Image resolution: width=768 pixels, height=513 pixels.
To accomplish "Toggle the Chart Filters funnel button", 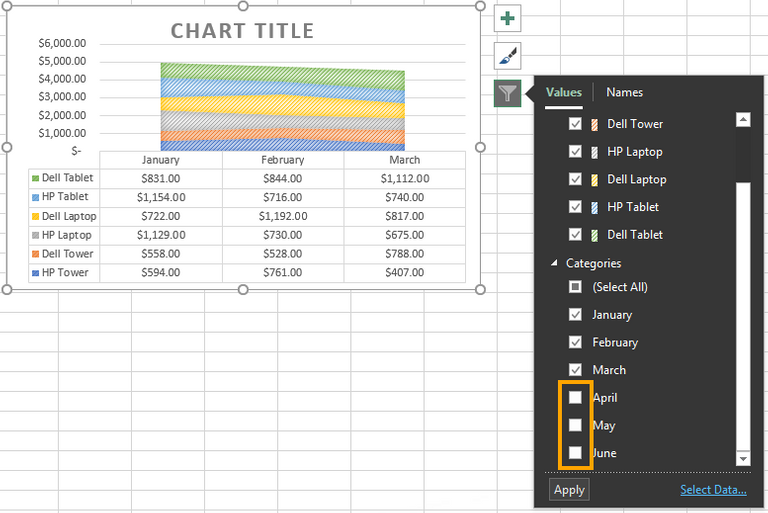I will (507, 93).
